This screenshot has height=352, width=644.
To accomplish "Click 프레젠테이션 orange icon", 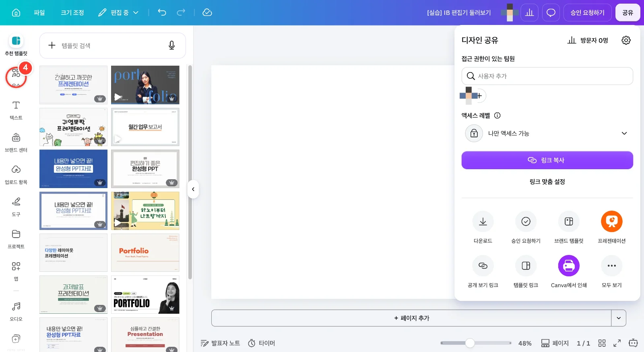I will 612,222.
